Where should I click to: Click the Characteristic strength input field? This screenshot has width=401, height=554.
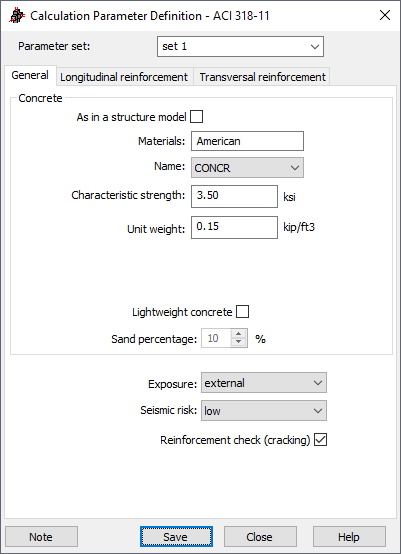(234, 196)
